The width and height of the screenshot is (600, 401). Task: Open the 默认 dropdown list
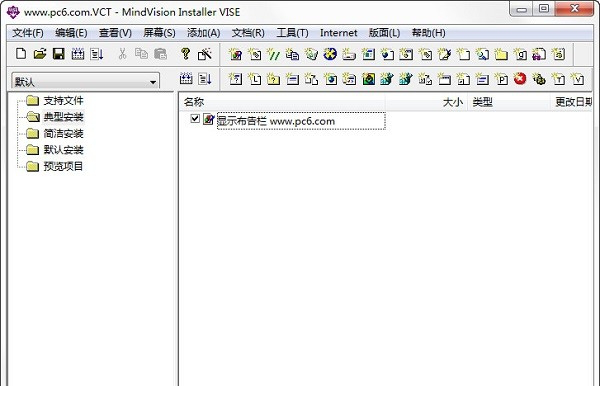[x=153, y=82]
